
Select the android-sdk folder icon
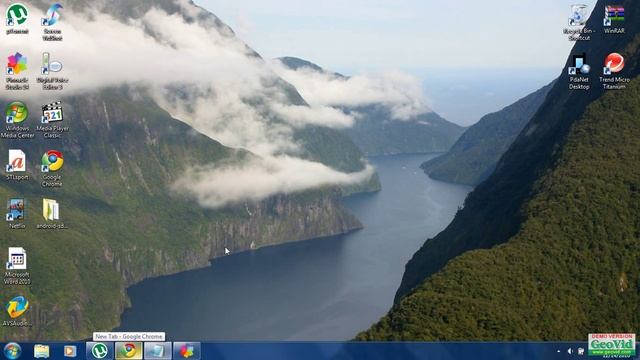click(52, 213)
